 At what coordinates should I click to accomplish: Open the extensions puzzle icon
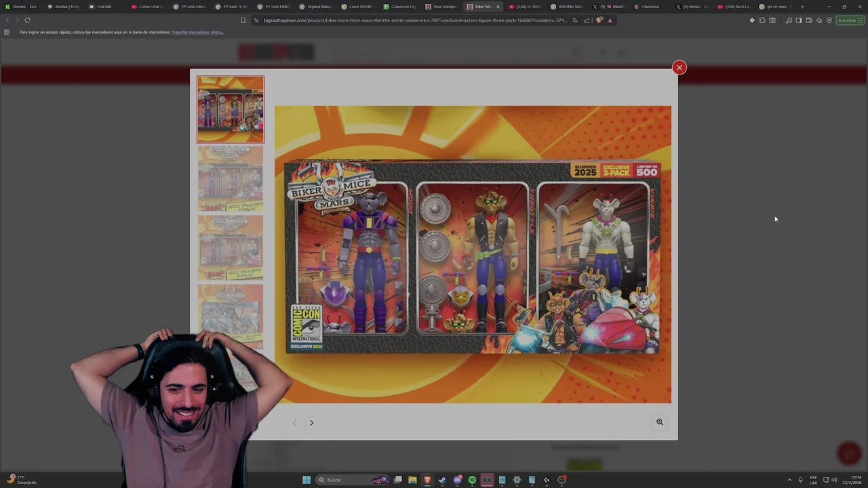(x=762, y=20)
